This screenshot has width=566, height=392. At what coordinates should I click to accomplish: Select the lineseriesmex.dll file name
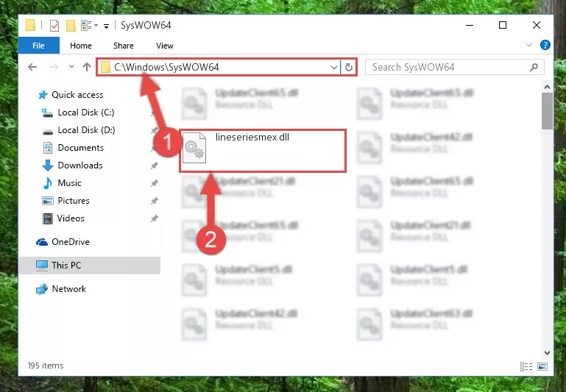252,137
